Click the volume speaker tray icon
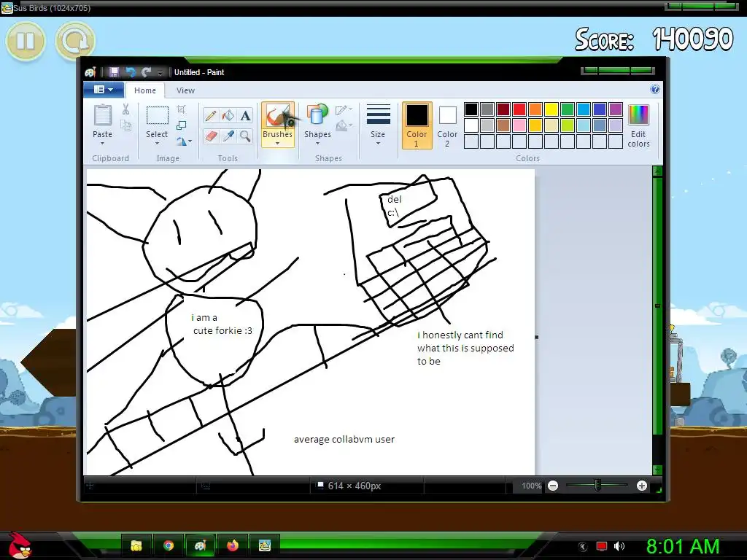Image resolution: width=747 pixels, height=560 pixels. tap(619, 546)
